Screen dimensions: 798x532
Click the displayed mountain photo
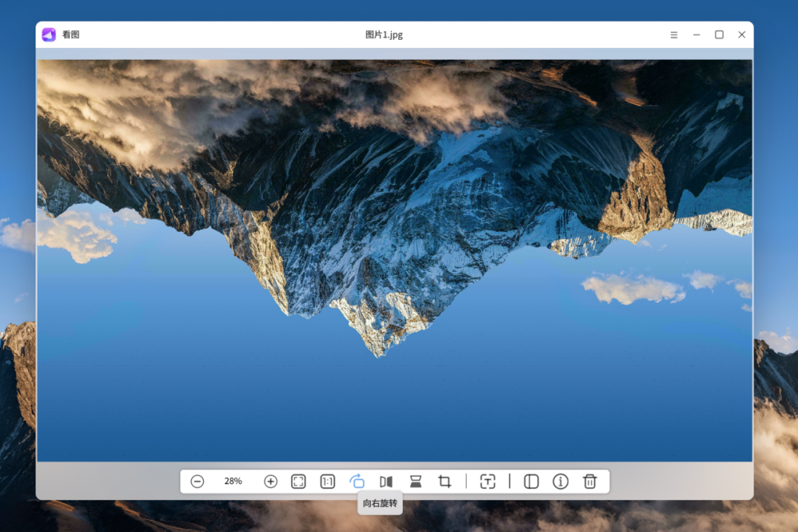click(395, 261)
